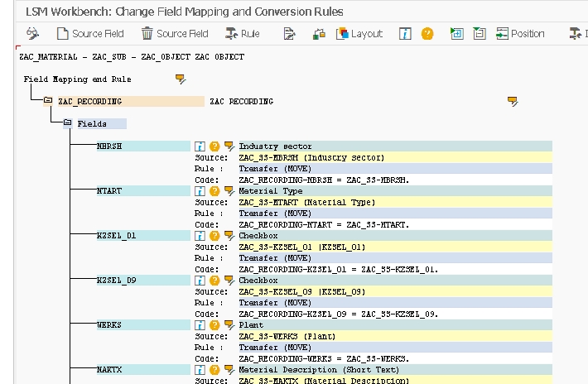Select the KZSEL_01 field node
This screenshot has height=384, width=588.
pyautogui.click(x=143, y=236)
